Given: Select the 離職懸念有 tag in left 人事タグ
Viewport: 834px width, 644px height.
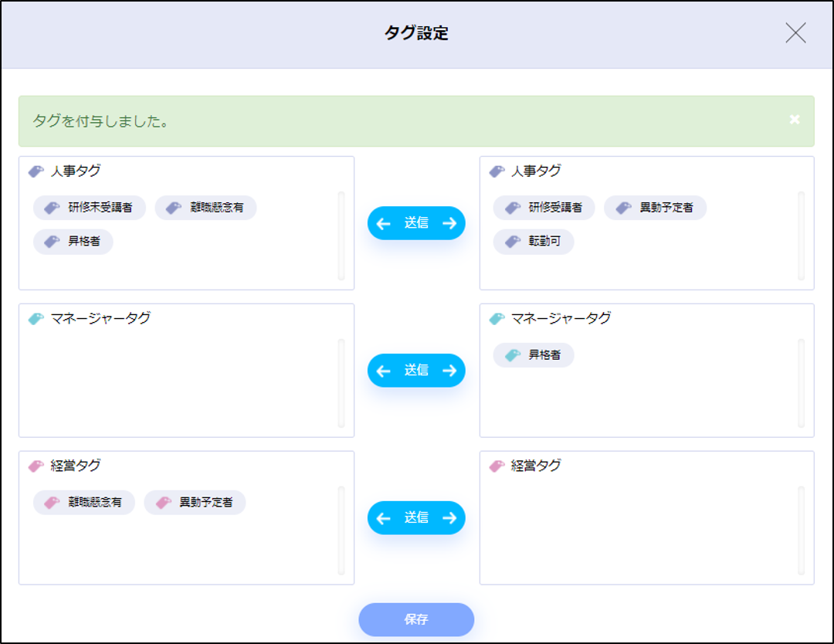Looking at the screenshot, I should (x=206, y=208).
